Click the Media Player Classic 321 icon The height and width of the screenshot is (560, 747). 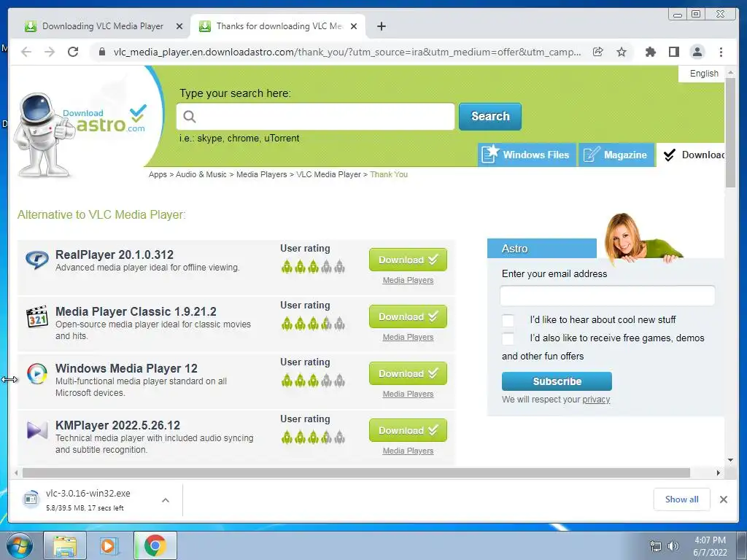pos(36,316)
